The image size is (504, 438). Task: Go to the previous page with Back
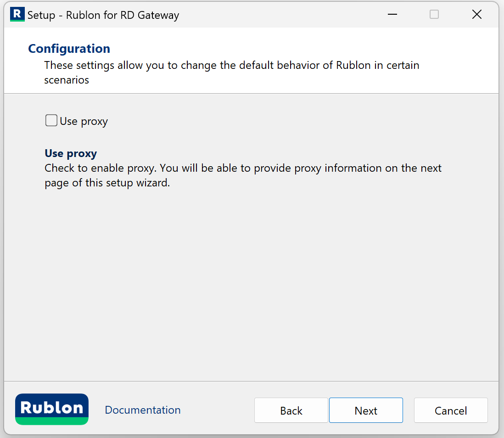(x=291, y=410)
